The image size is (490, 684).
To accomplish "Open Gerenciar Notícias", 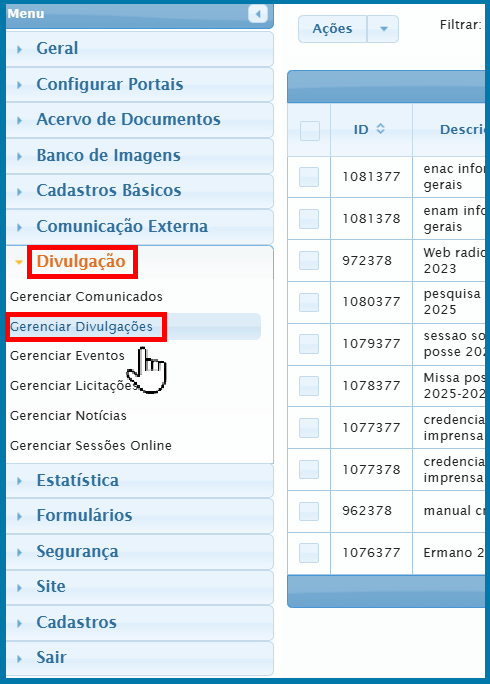I will point(68,416).
